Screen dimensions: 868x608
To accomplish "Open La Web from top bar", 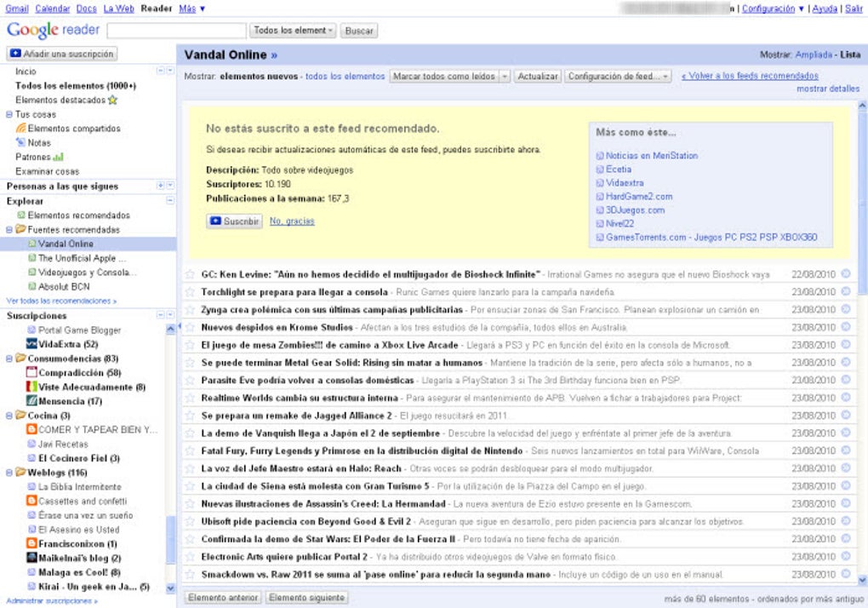I will [x=118, y=9].
